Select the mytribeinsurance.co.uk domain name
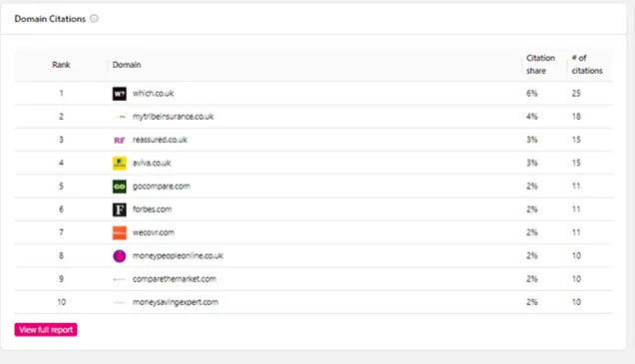Screen dimensions: 635x364 [173, 117]
